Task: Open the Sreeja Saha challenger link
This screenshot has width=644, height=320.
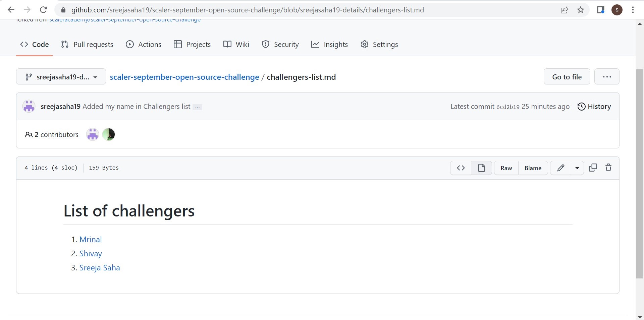Action: [x=100, y=268]
